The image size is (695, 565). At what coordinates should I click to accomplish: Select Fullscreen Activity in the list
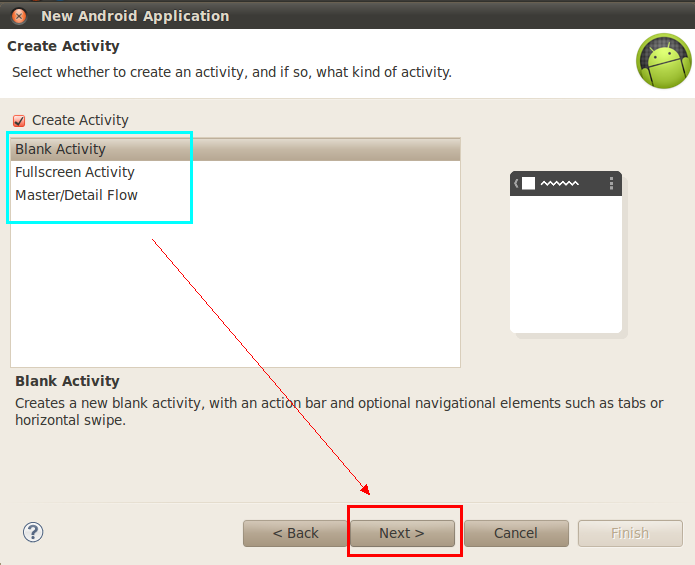235,172
